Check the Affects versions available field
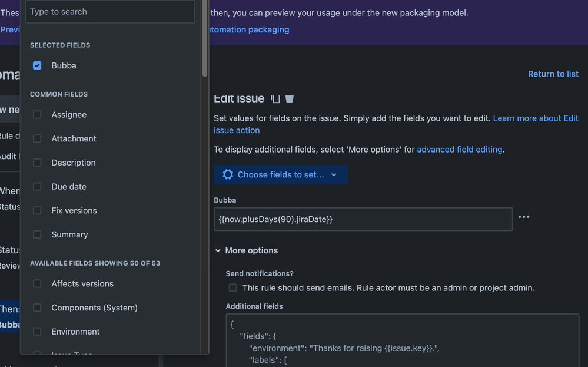The image size is (588, 367). (37, 283)
